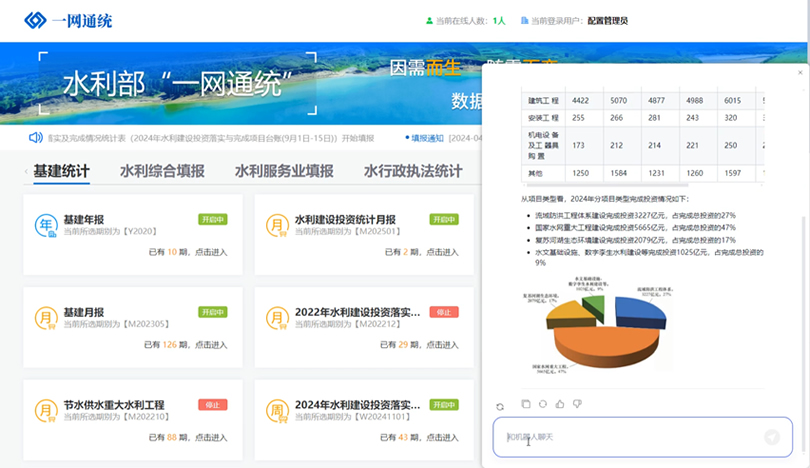Click the 一网通统 logo icon

pos(35,20)
